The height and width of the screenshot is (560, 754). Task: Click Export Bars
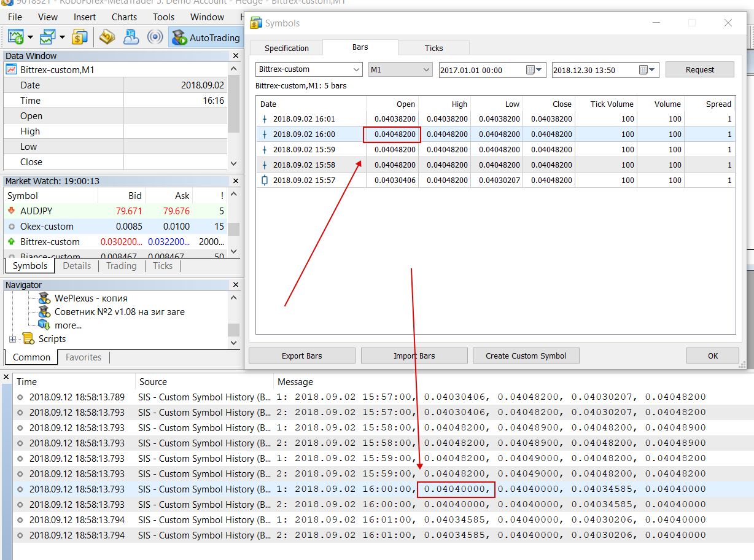click(x=302, y=356)
